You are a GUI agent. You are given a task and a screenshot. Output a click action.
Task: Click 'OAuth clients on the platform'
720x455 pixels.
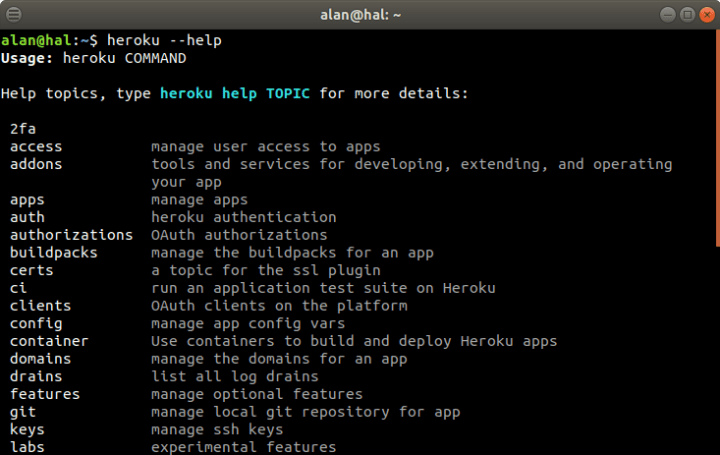[279, 306]
